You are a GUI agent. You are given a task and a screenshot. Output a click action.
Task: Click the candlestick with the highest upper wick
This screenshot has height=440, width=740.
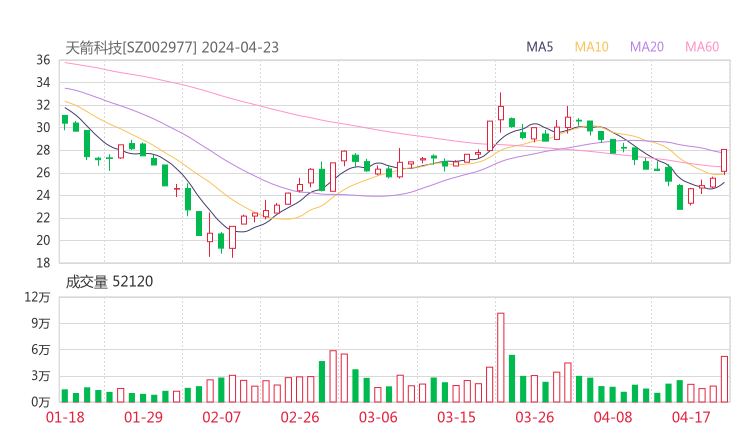(501, 113)
